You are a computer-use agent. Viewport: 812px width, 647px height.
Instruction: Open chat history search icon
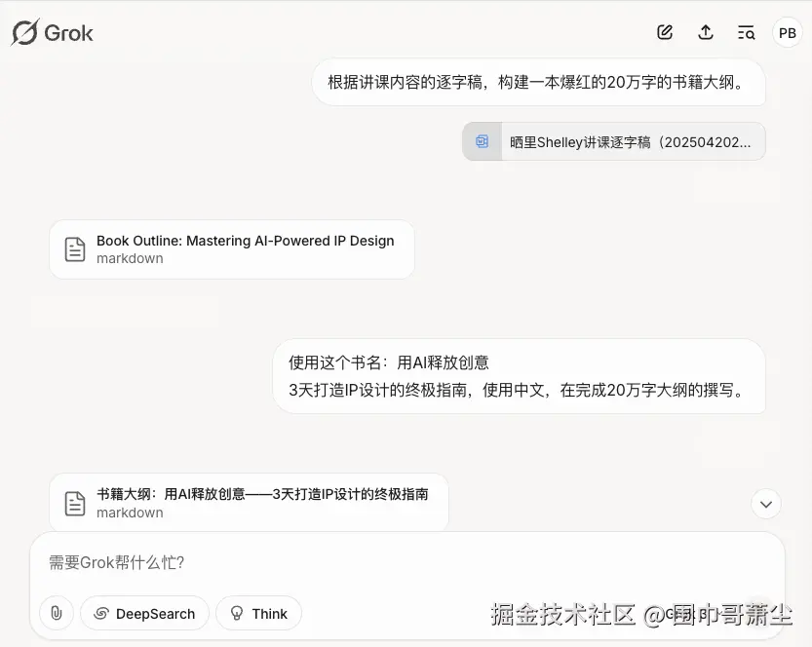click(x=746, y=32)
